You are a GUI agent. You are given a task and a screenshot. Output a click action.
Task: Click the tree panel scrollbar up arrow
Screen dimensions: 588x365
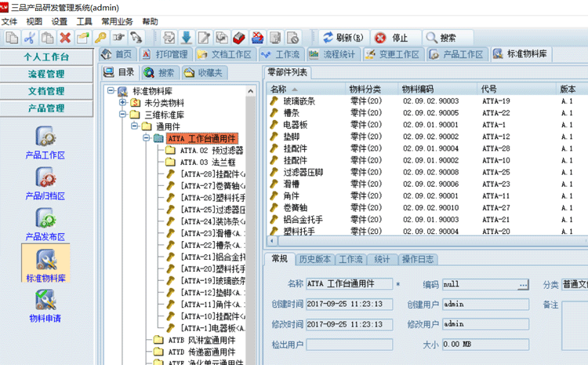(252, 93)
